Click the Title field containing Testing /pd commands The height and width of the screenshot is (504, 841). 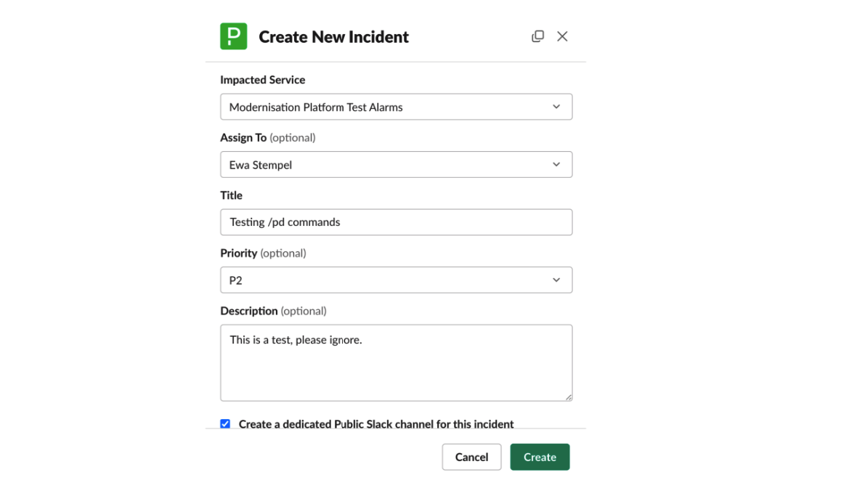pos(396,221)
